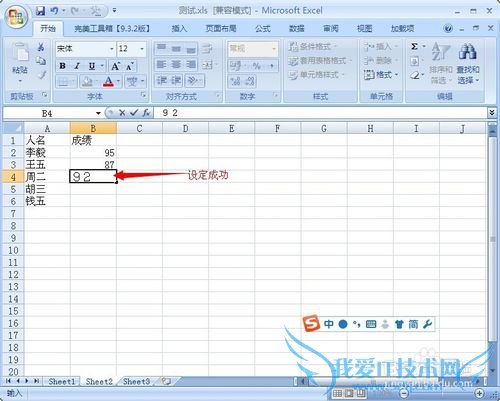
Task: Open 条件格式 conditional formatting
Action: pos(313,46)
